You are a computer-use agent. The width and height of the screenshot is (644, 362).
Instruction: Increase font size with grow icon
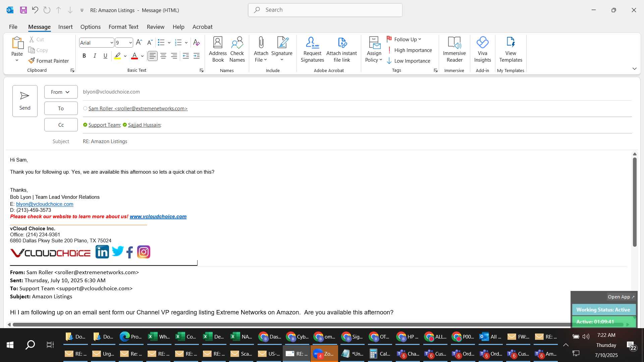(139, 43)
